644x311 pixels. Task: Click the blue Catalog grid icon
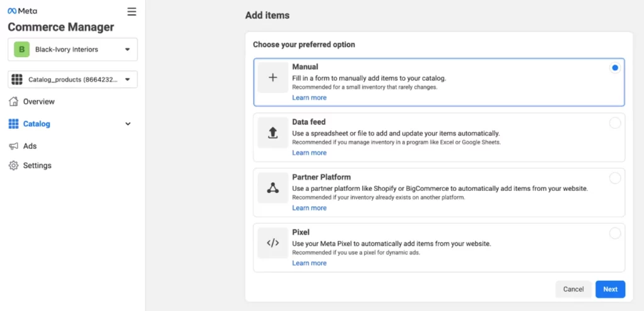coord(14,124)
